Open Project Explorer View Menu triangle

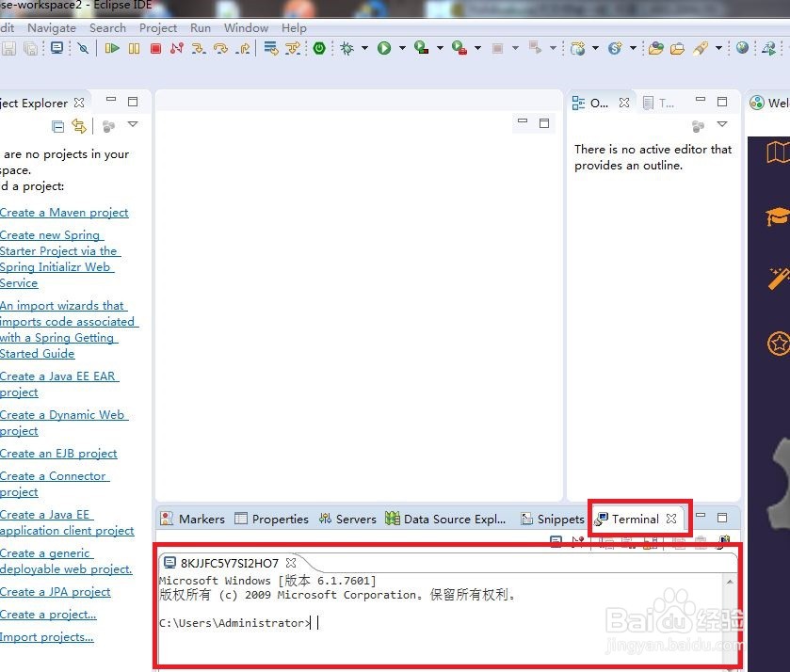(x=133, y=124)
